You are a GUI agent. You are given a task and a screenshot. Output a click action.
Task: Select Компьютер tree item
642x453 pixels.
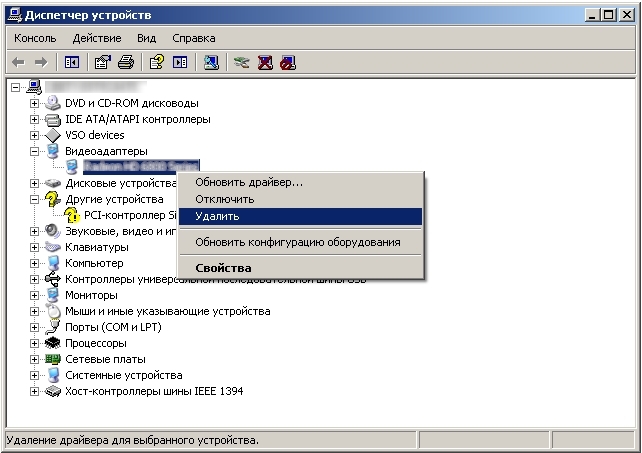94,263
